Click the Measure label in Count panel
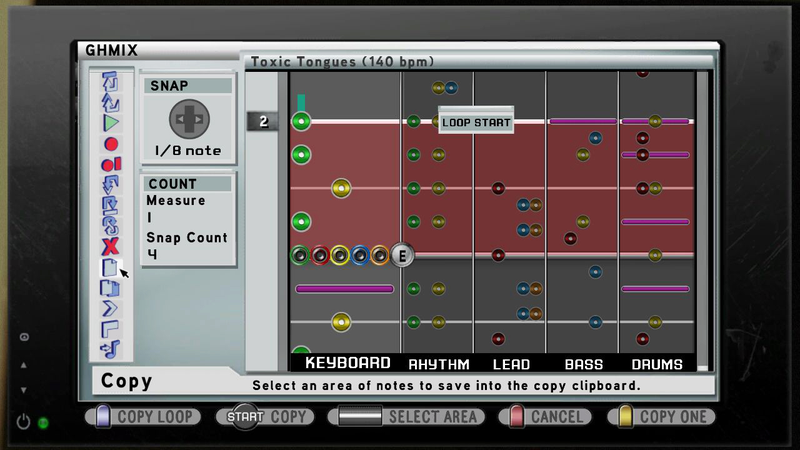Screen dimensions: 800x450 176,201
